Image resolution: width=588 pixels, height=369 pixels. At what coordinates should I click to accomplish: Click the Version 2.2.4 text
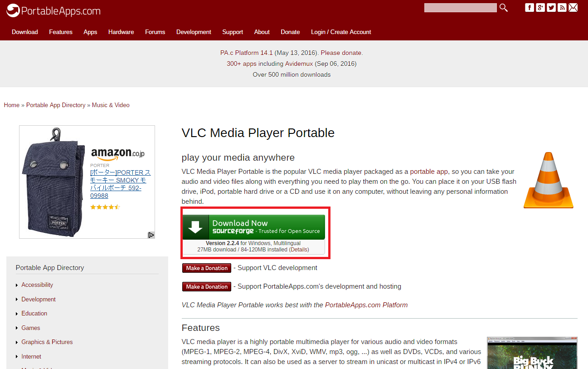point(222,243)
